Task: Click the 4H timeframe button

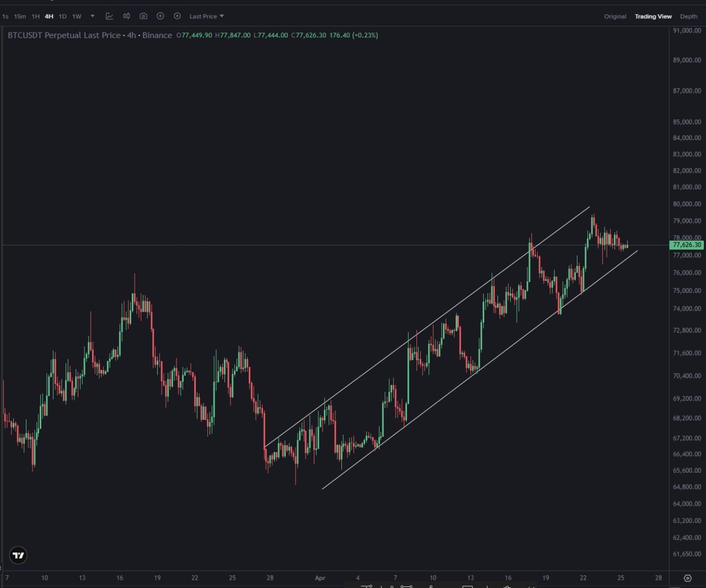Action: click(x=49, y=17)
